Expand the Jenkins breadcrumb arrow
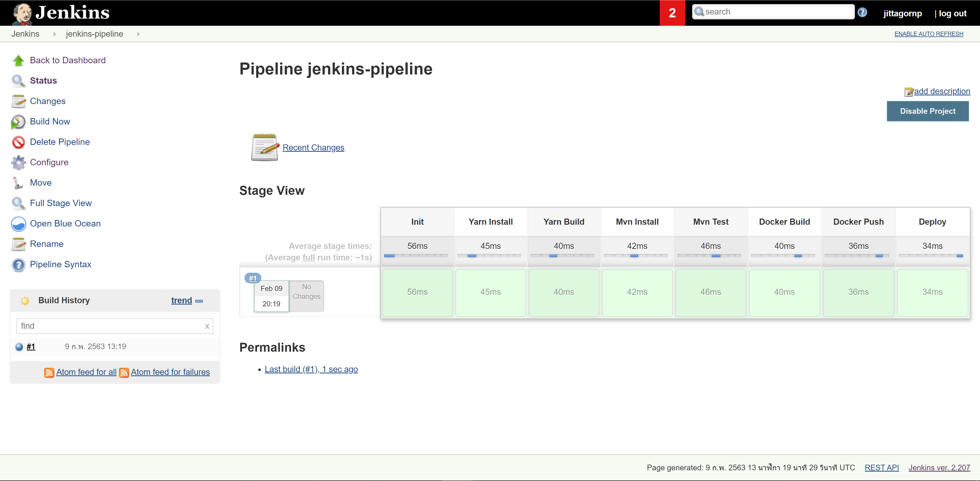This screenshot has height=481, width=980. (x=55, y=34)
